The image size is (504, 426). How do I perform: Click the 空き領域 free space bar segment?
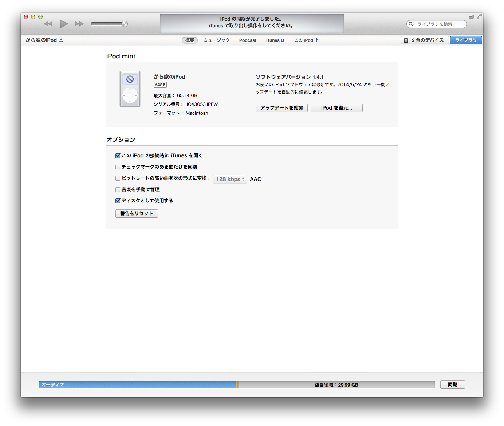pos(336,384)
